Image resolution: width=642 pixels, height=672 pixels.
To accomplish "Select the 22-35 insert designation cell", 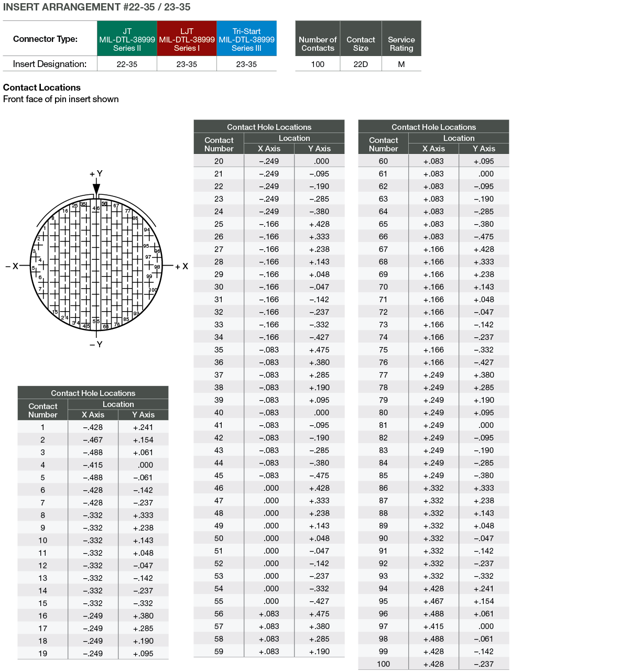I will (127, 64).
